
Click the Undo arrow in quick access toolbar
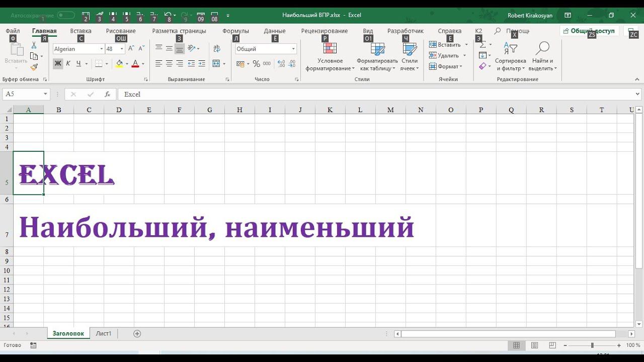(x=168, y=16)
